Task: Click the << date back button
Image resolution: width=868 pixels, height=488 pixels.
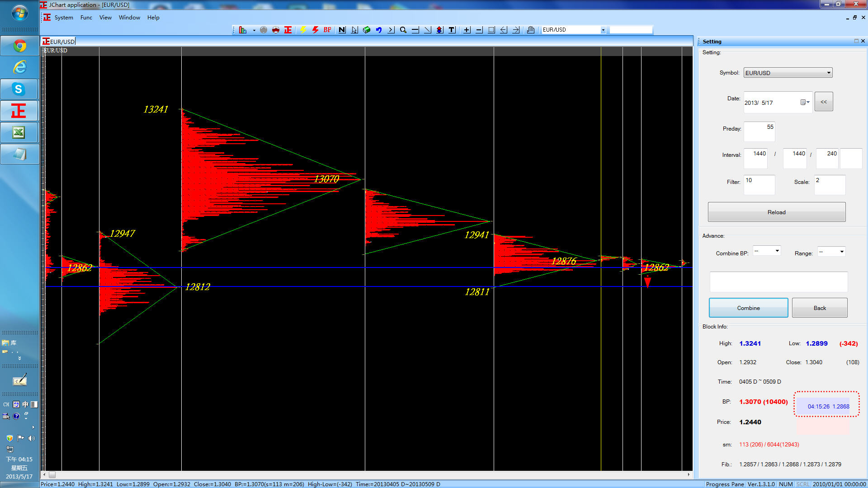Action: [824, 102]
